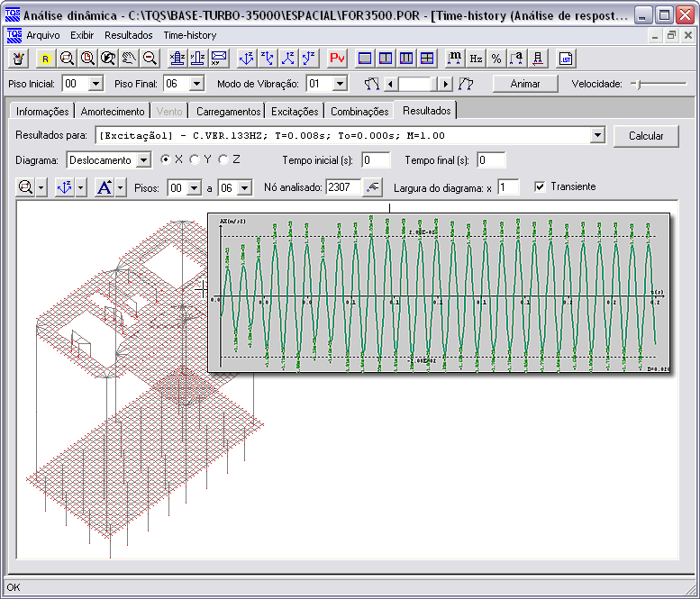Click the yellow R toolbar icon
The width and height of the screenshot is (700, 599).
tap(45, 59)
